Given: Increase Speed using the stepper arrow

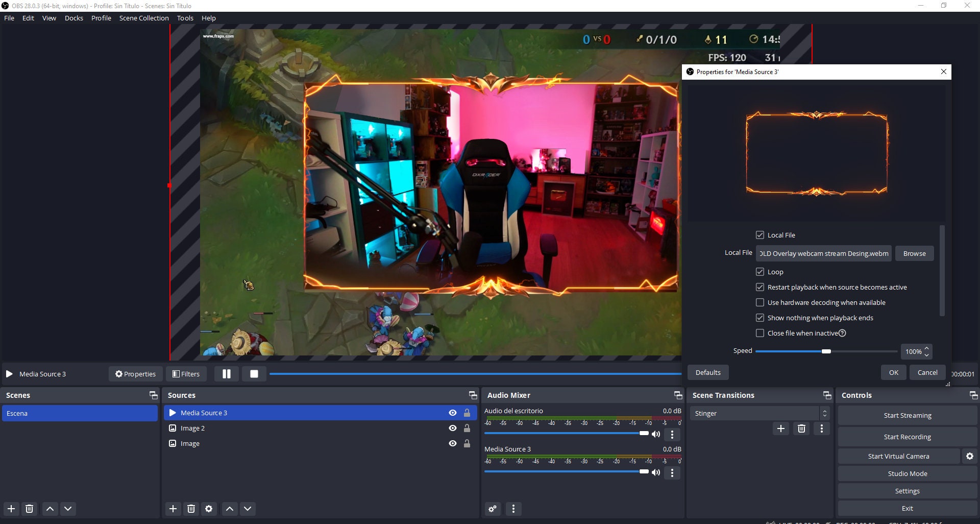Looking at the screenshot, I should click(927, 348).
